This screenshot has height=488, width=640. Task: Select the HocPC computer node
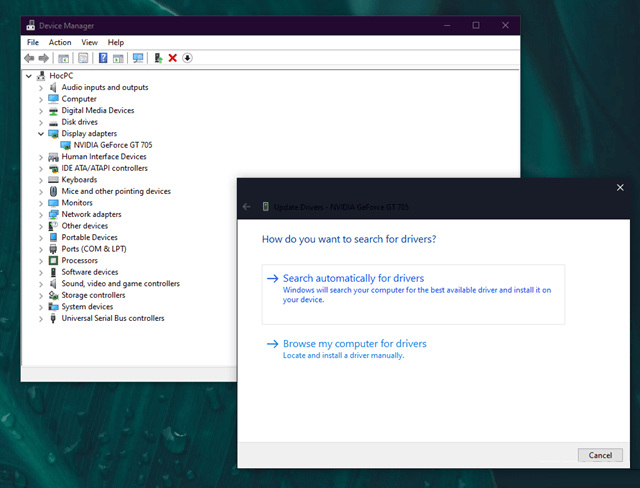[x=61, y=76]
